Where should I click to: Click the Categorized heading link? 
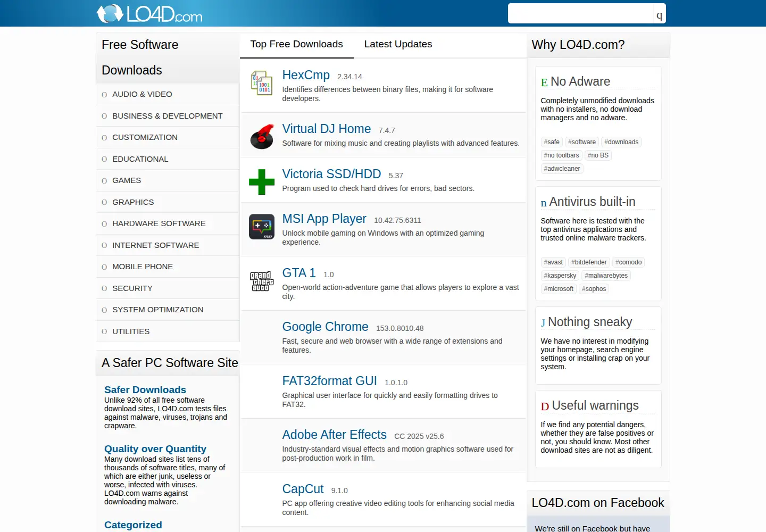[x=133, y=525]
